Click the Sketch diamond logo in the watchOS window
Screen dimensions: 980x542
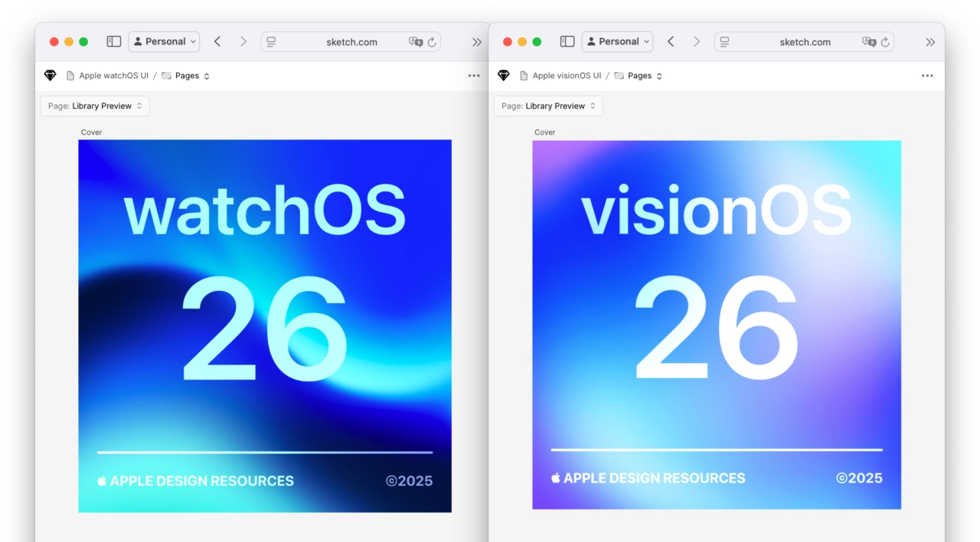tap(51, 76)
